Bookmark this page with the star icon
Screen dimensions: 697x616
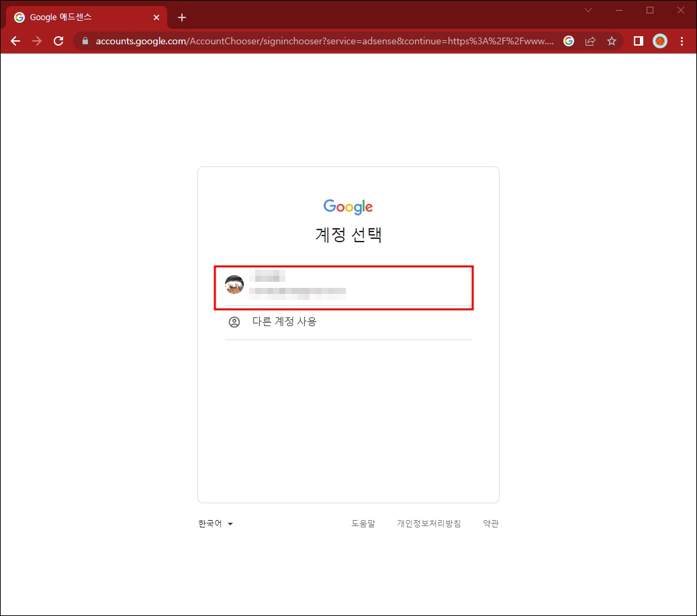coord(612,41)
